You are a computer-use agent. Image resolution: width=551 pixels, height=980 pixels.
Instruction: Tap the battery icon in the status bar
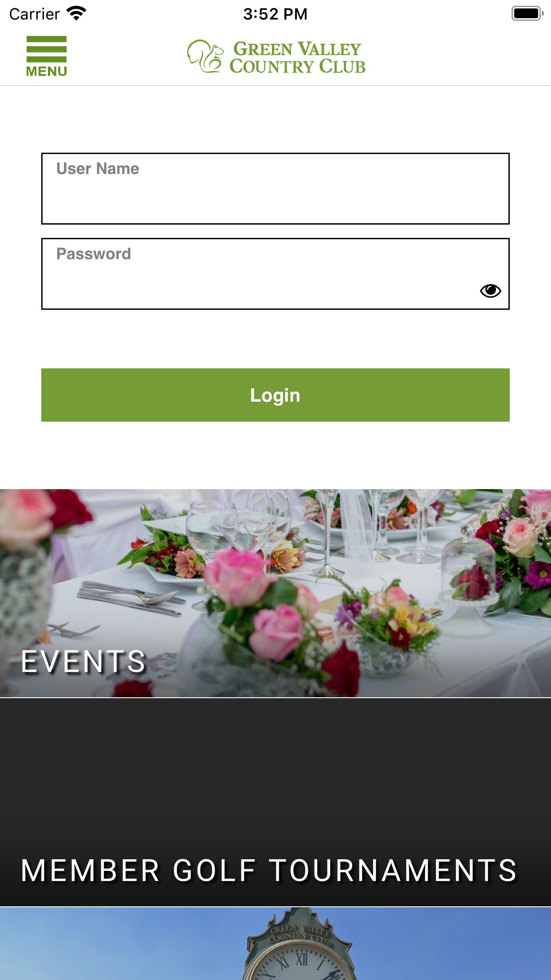[x=527, y=13]
